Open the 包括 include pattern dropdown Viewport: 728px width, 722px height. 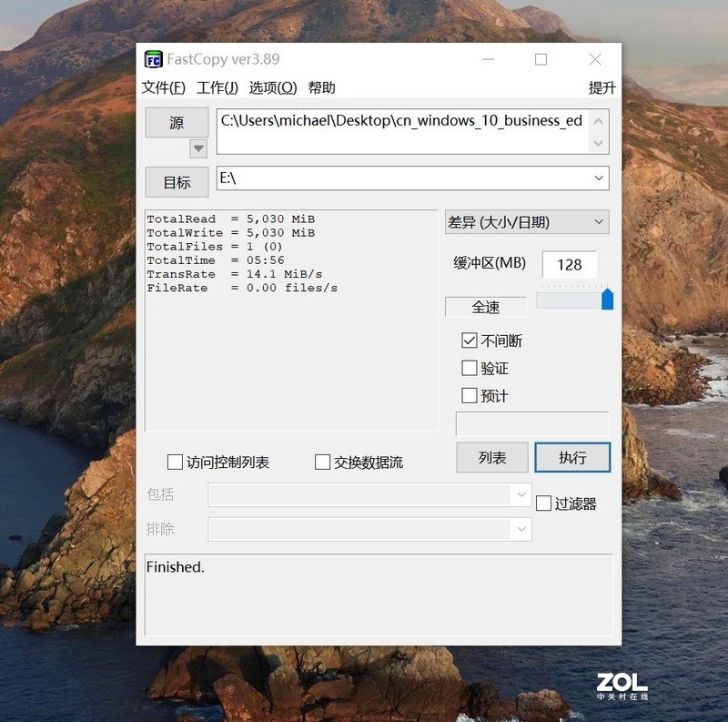point(521,494)
